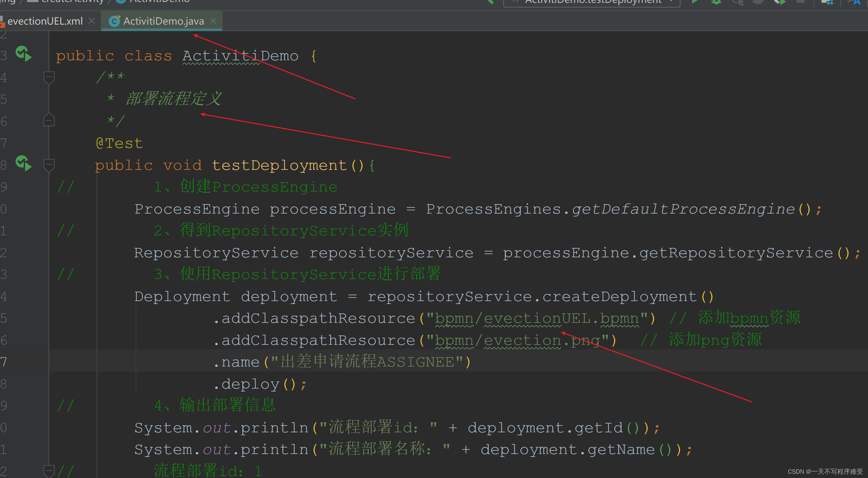
Task: Collapse the Javadoc comment fold marker
Action: click(49, 77)
